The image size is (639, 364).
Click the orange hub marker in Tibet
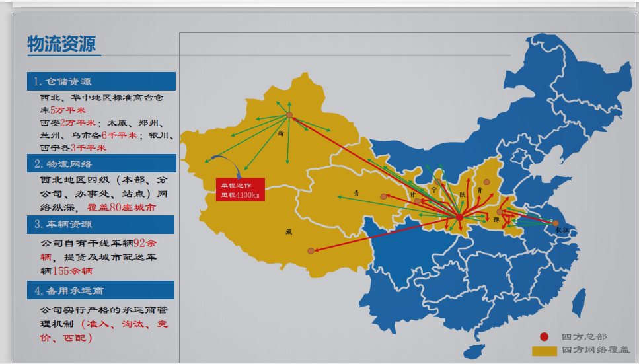[x=311, y=250]
